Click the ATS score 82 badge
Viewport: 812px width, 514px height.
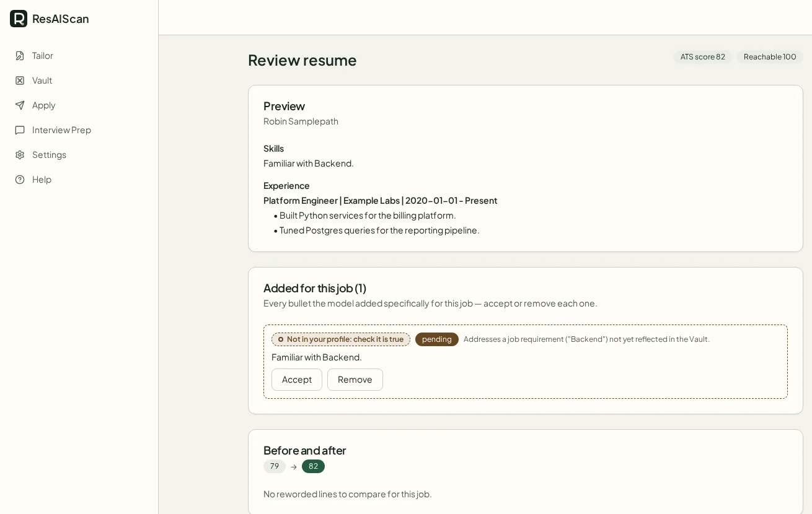(703, 57)
